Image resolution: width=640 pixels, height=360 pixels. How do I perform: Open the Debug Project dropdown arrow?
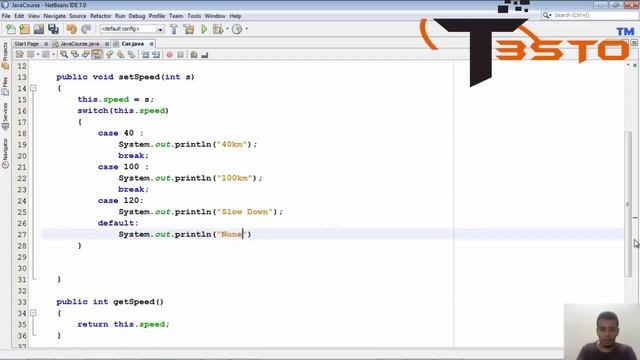tap(227, 29)
